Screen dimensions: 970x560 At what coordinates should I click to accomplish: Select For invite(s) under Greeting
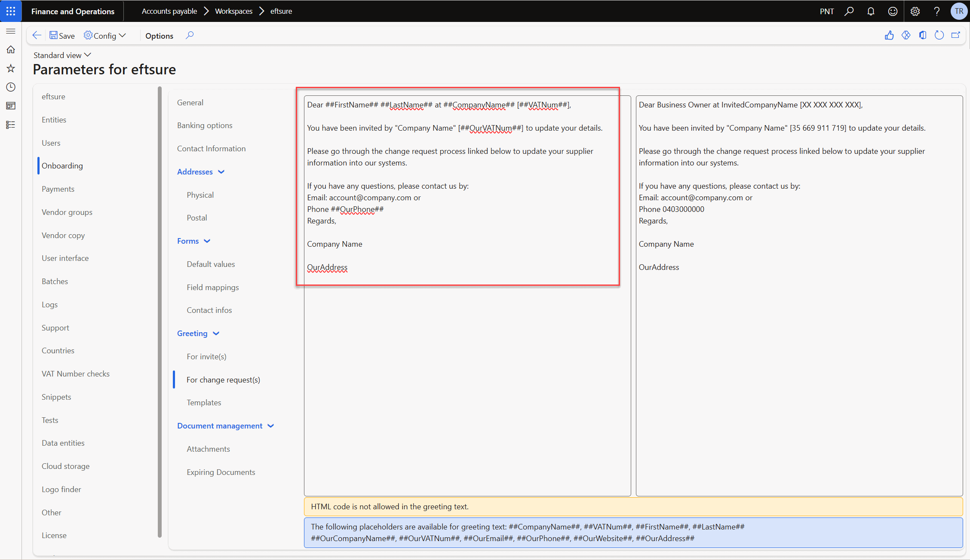pos(206,357)
